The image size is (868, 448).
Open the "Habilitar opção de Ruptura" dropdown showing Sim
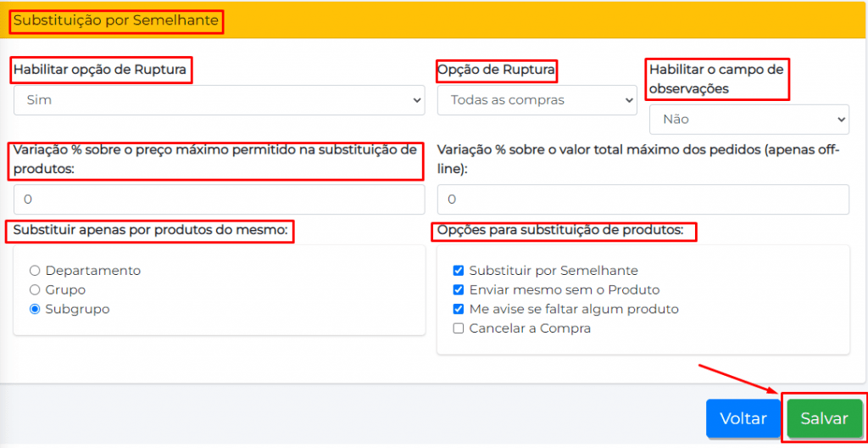pyautogui.click(x=219, y=100)
